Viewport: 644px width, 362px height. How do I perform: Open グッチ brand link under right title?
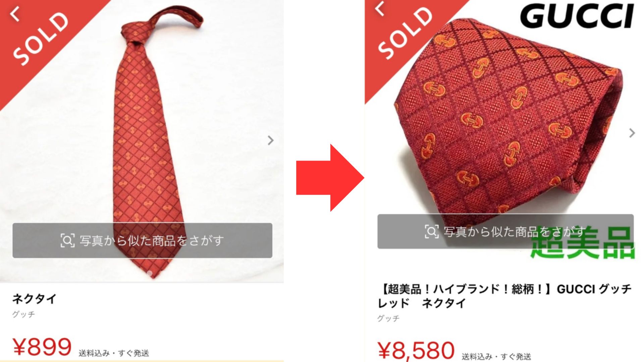tap(388, 318)
